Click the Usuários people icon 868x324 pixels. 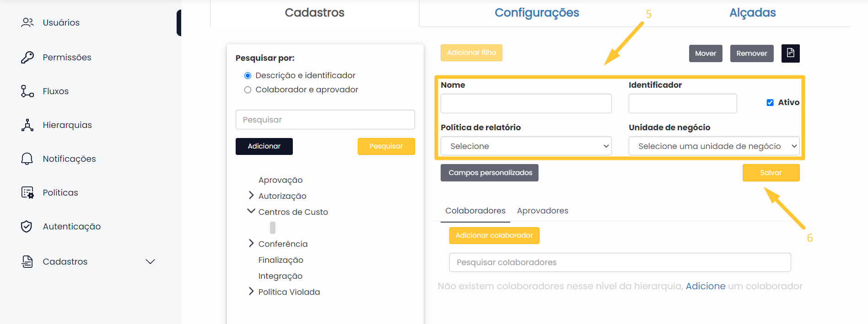(x=27, y=22)
